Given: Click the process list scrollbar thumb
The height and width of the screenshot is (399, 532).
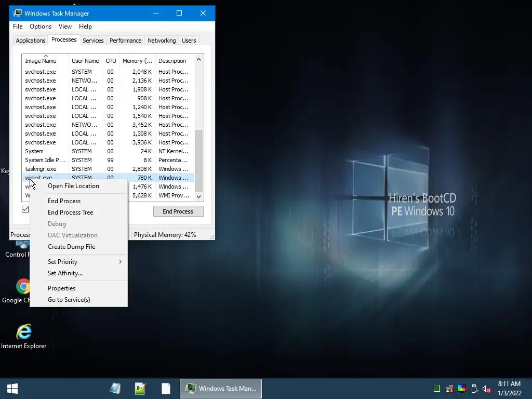Looking at the screenshot, I should (x=199, y=161).
